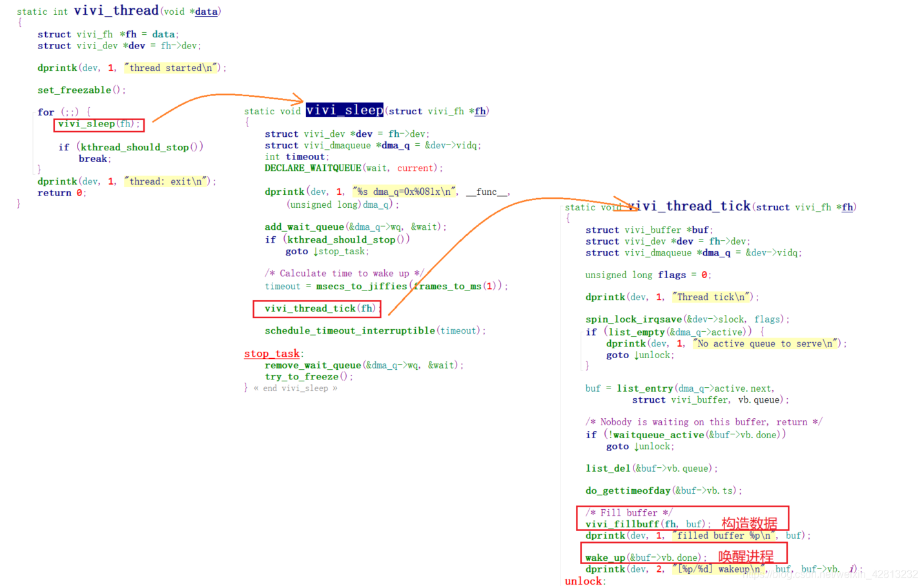Select the "thread started\n" string literal
The height and width of the screenshot is (586, 924).
(172, 68)
